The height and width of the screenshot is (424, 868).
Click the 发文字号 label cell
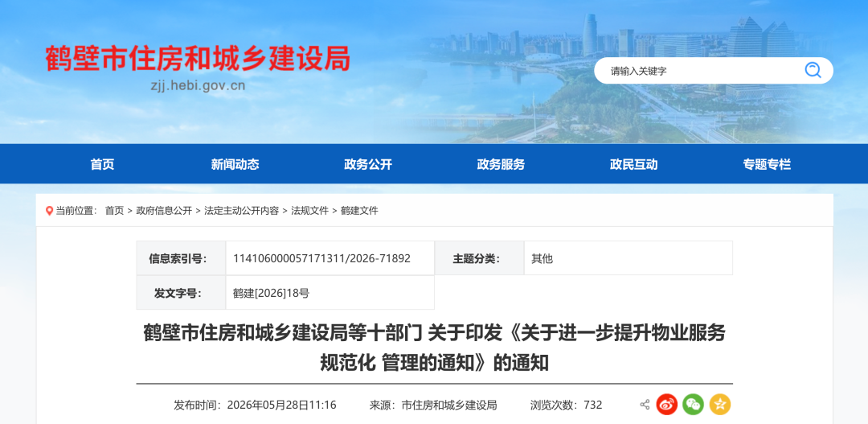coord(181,293)
